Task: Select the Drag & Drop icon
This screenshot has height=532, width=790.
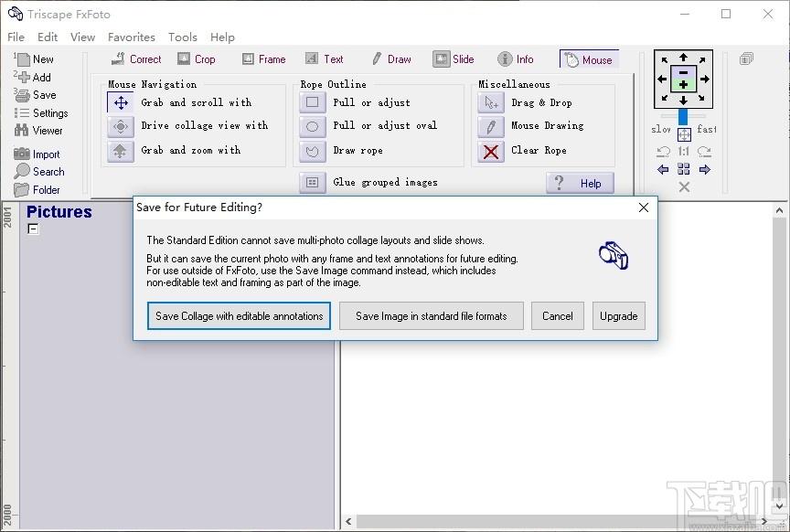Action: coord(491,102)
